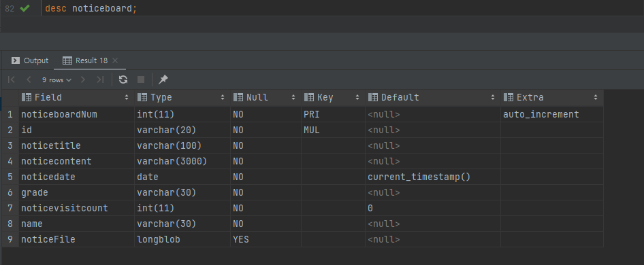644x265 pixels.
Task: Select the Result 18 tab
Action: point(85,60)
